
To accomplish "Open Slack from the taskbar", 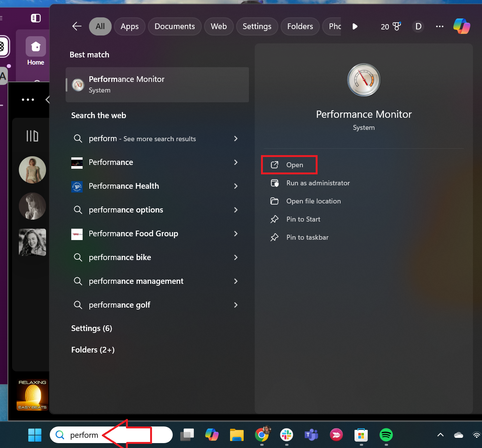I will (x=286, y=435).
